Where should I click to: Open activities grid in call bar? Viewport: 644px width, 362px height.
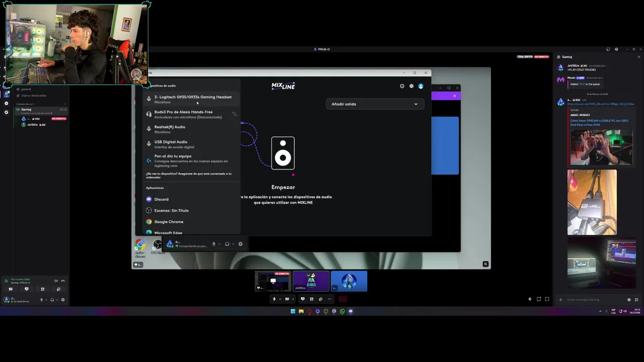point(311,299)
